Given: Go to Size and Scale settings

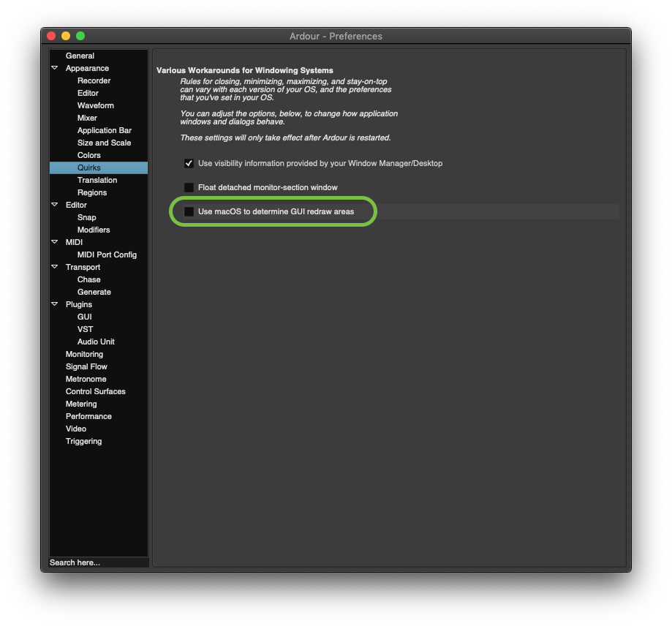Looking at the screenshot, I should point(104,143).
